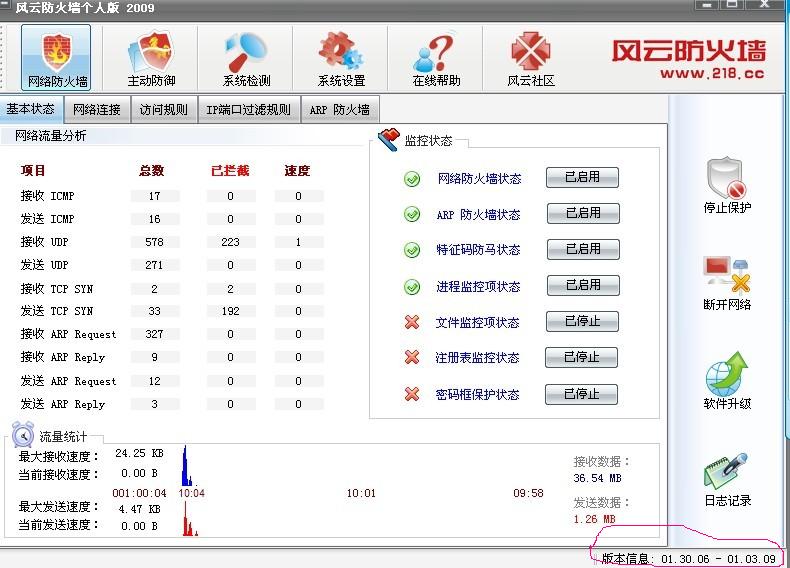Click the 监控状态 header icon
The image size is (790, 568).
388,139
